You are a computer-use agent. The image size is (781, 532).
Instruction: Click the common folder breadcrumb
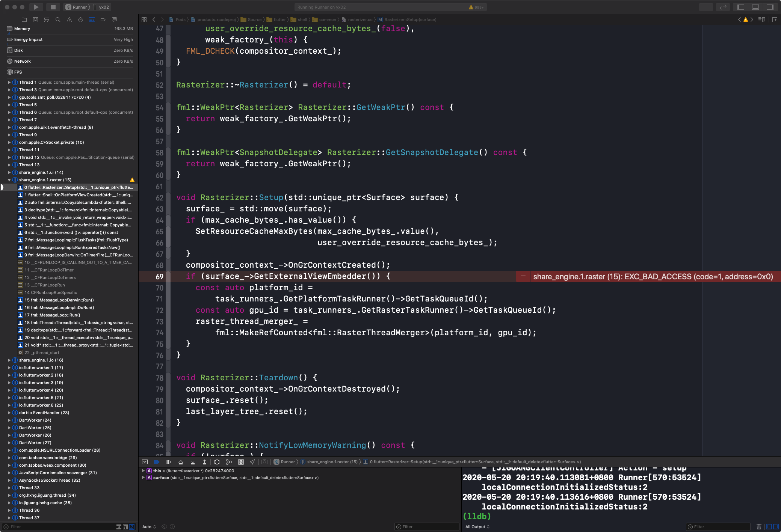pos(324,20)
